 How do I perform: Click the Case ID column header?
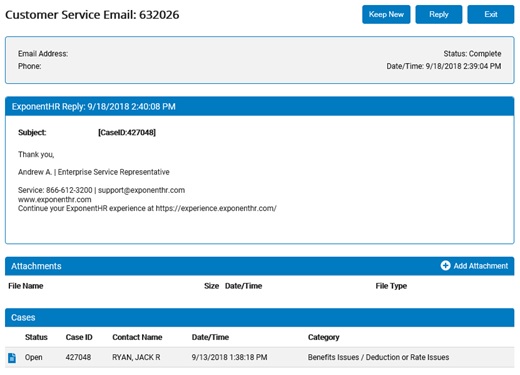[x=79, y=337]
